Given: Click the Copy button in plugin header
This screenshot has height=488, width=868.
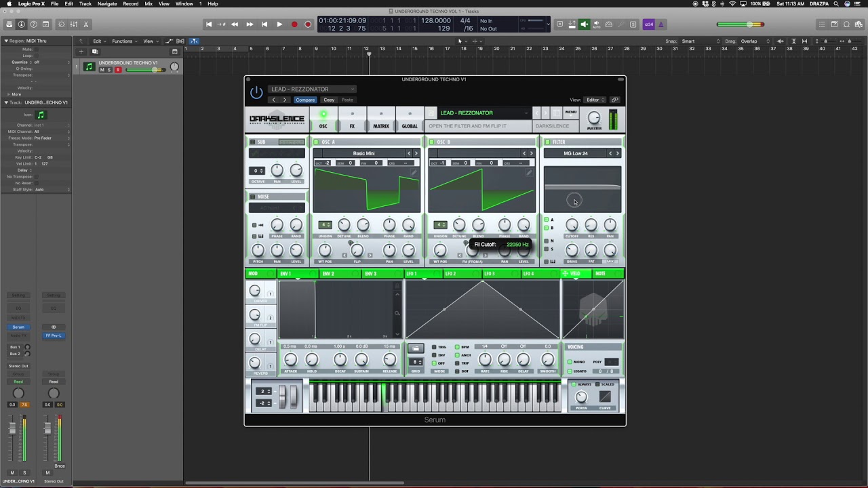Looking at the screenshot, I should [x=329, y=100].
